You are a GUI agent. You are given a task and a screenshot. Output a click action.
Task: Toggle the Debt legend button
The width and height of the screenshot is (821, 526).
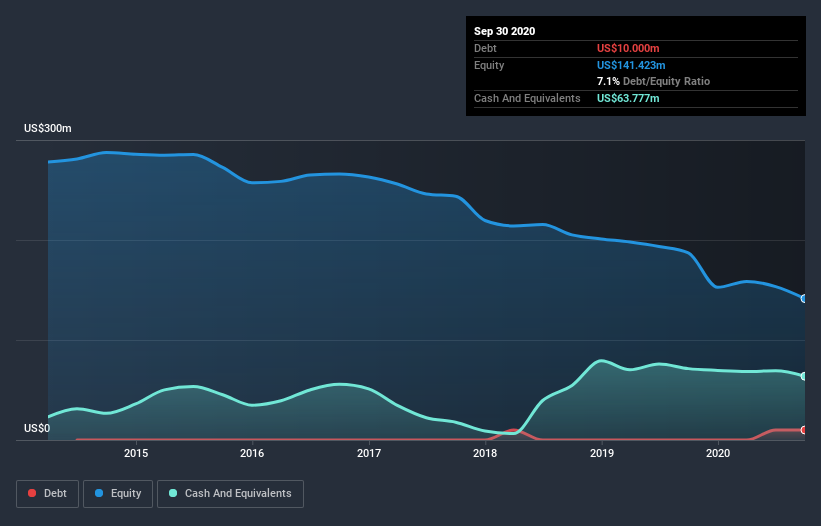tap(48, 494)
